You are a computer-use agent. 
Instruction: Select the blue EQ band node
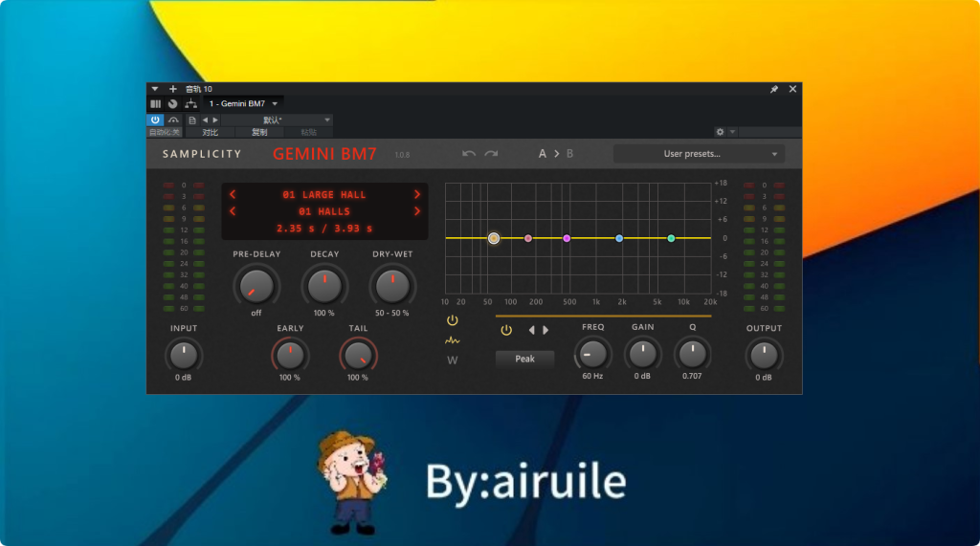coord(619,238)
